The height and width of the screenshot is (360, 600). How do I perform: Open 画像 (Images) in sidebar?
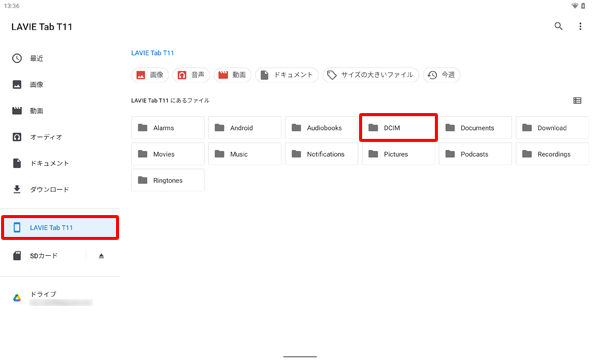point(60,85)
